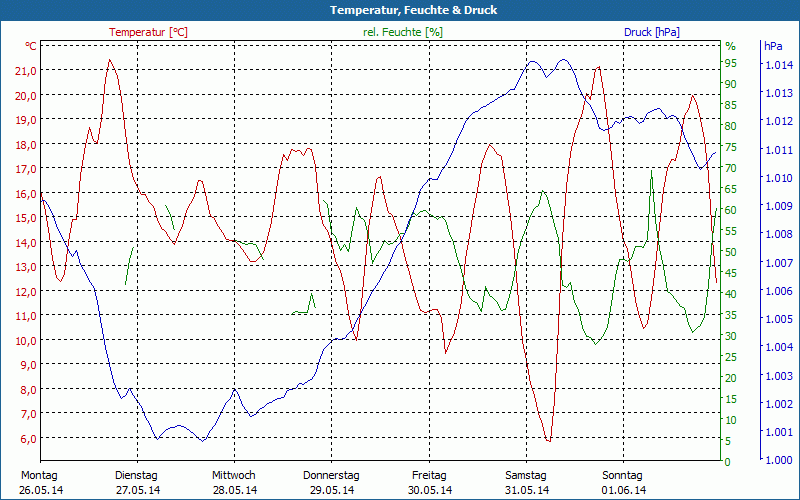Click the 13,0 temperature axis value
Screen dimensions: 800x500
(26, 267)
